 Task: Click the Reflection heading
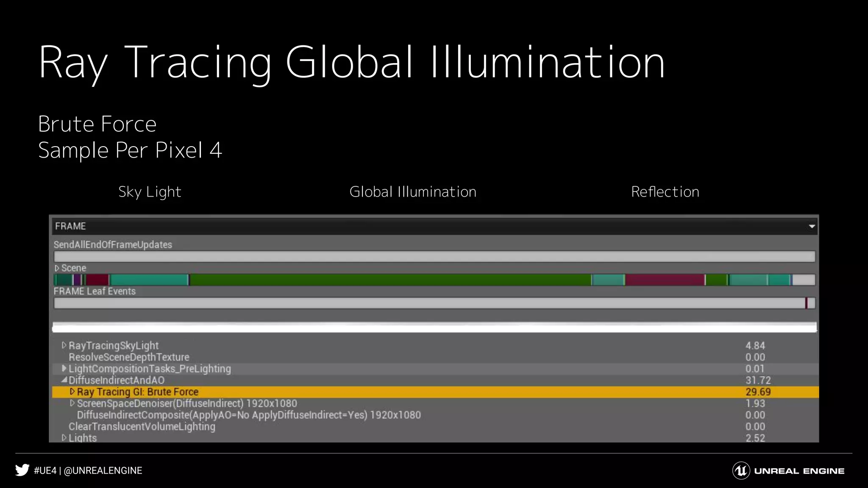(665, 192)
